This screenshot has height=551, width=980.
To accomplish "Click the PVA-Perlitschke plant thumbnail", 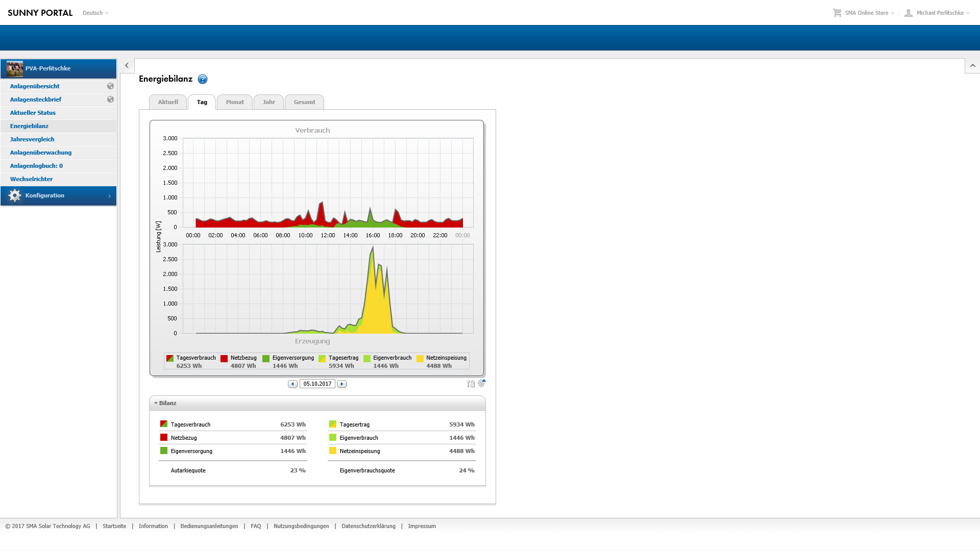I will pos(15,68).
